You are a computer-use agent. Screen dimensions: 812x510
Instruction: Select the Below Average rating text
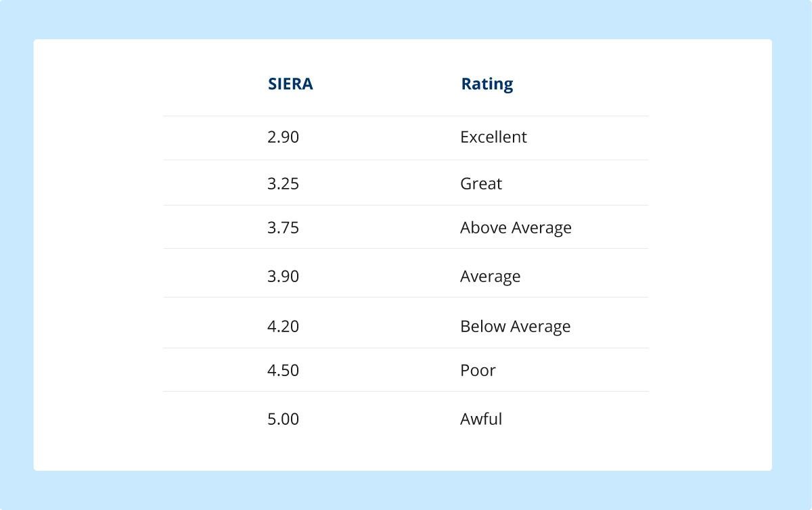coord(515,327)
